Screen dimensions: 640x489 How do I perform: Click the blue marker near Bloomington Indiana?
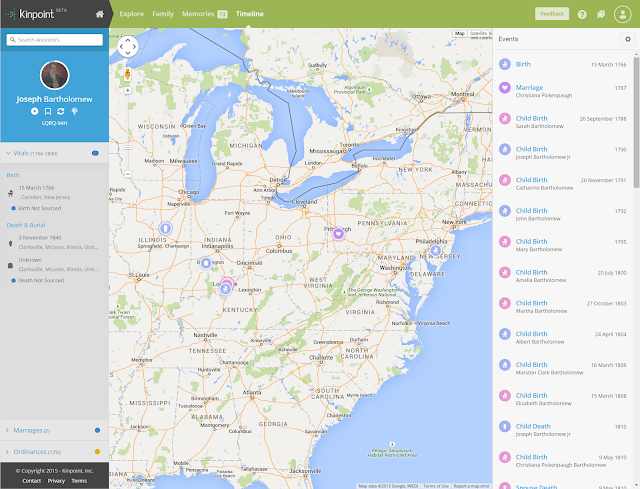[x=206, y=263]
